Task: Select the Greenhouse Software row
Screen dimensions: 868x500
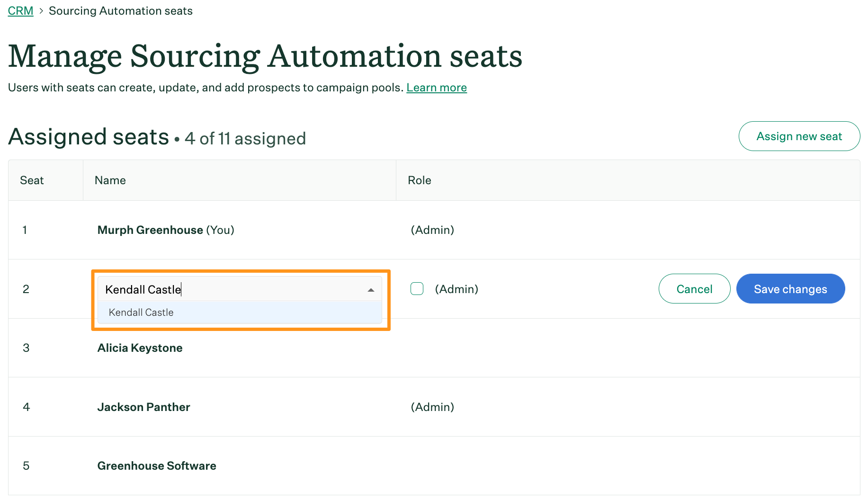Action: (156, 466)
